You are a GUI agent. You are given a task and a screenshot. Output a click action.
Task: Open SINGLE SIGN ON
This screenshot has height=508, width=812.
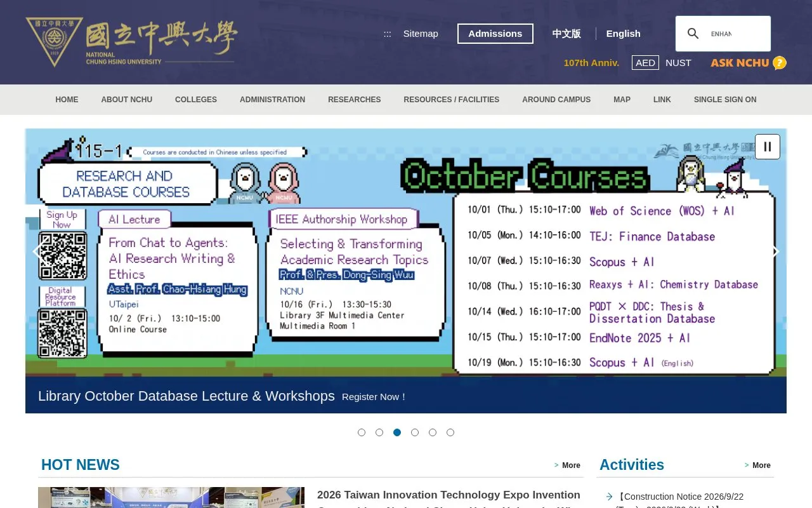pyautogui.click(x=725, y=100)
